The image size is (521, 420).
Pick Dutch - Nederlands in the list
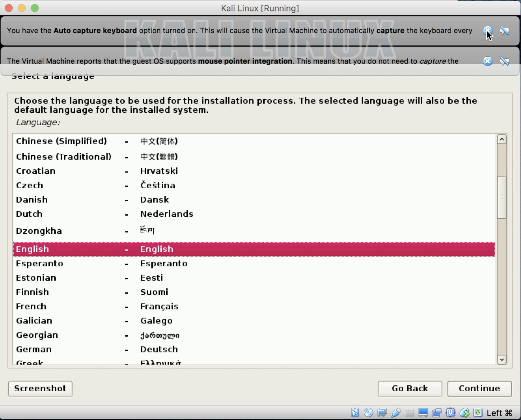click(254, 214)
